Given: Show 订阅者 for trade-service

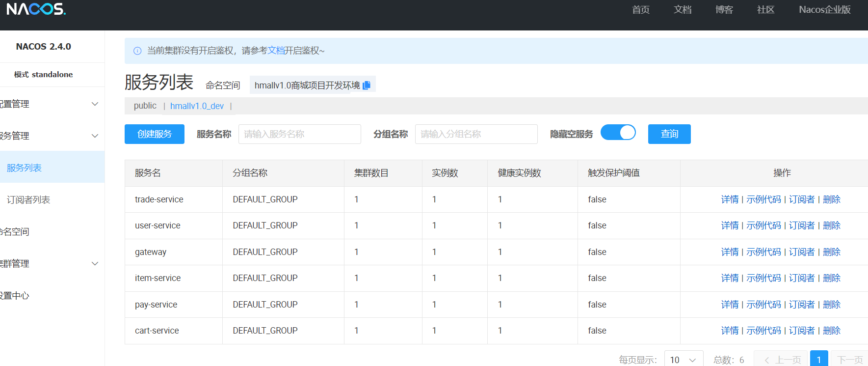Looking at the screenshot, I should coord(802,199).
